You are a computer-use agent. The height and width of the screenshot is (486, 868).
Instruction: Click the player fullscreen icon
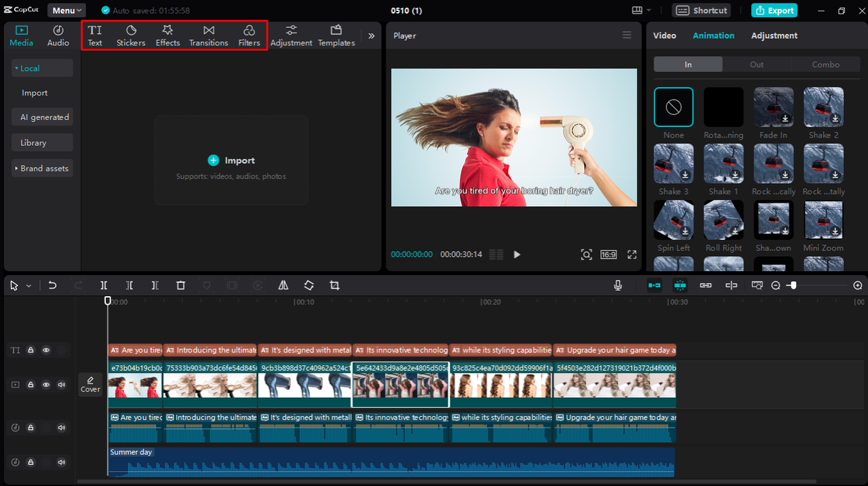[632, 254]
